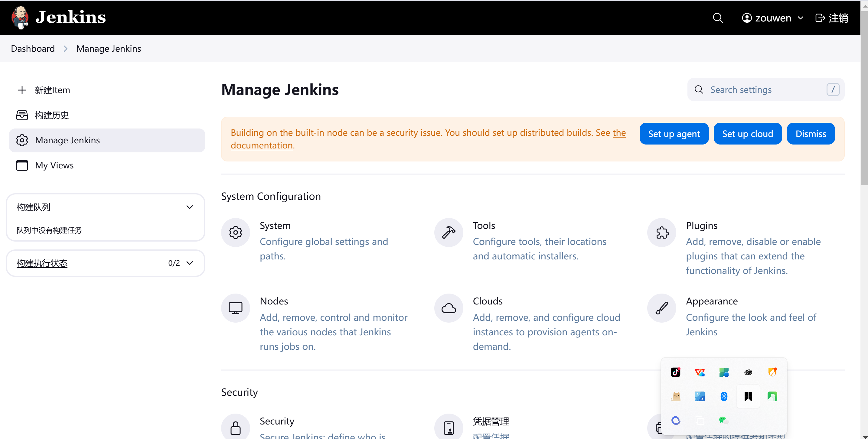Open the Clouds configuration title link
This screenshot has width=868, height=439.
488,301
